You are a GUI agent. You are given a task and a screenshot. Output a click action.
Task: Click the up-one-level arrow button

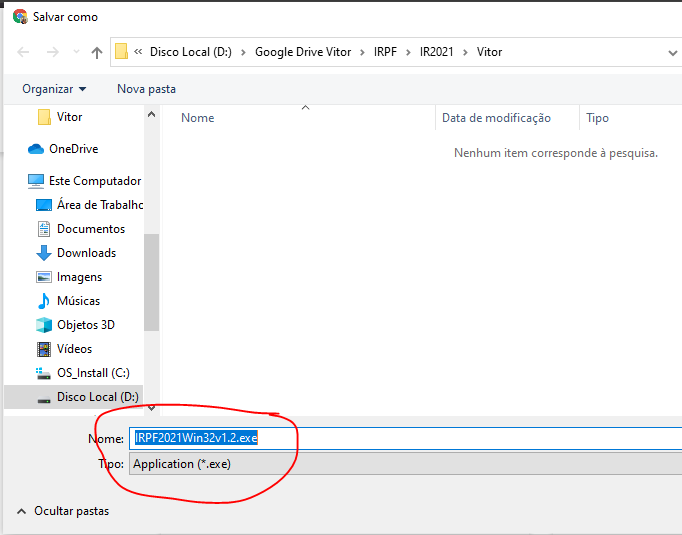click(97, 52)
